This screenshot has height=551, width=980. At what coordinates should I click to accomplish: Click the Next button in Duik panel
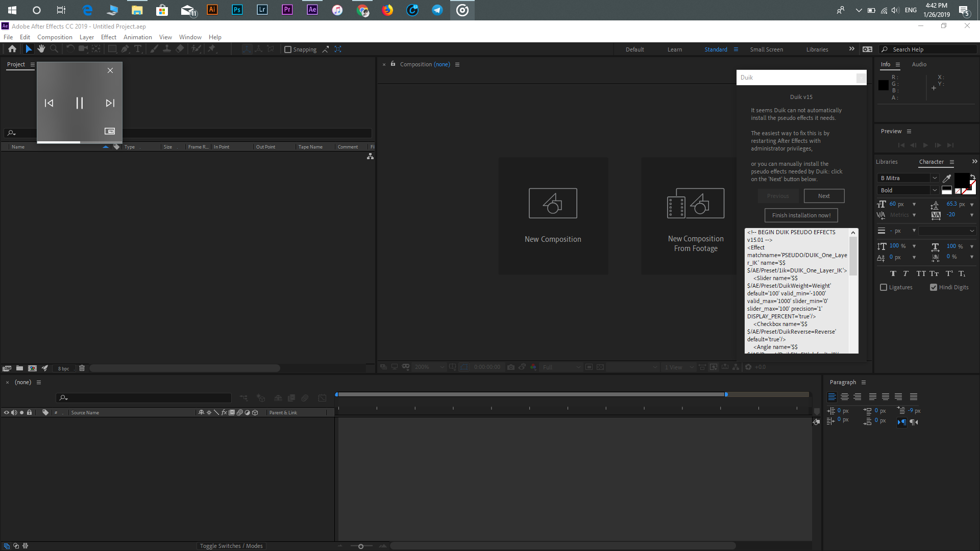coord(824,196)
